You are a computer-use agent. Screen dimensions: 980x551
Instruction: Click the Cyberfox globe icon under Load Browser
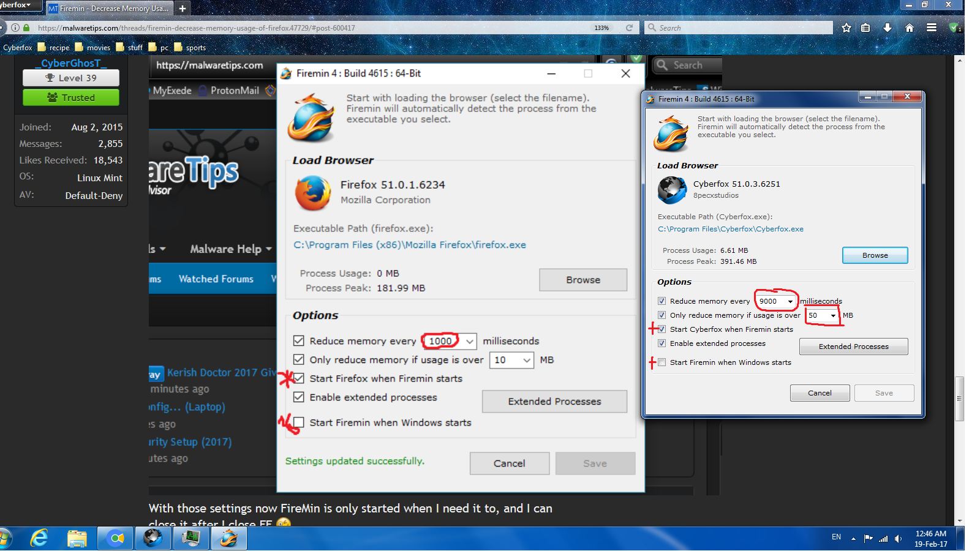[672, 190]
